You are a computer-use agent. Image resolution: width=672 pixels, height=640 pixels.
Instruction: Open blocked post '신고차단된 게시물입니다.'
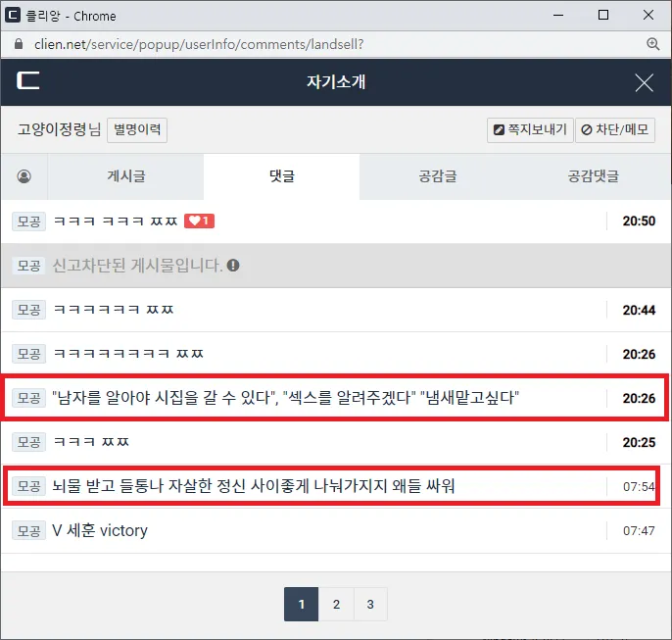point(137,266)
